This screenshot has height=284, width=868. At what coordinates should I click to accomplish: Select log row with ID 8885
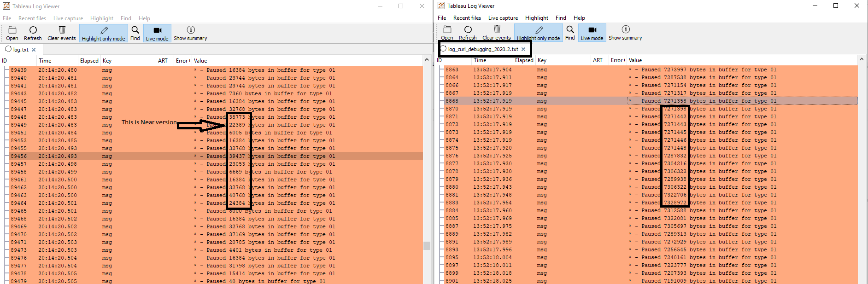coord(651,219)
